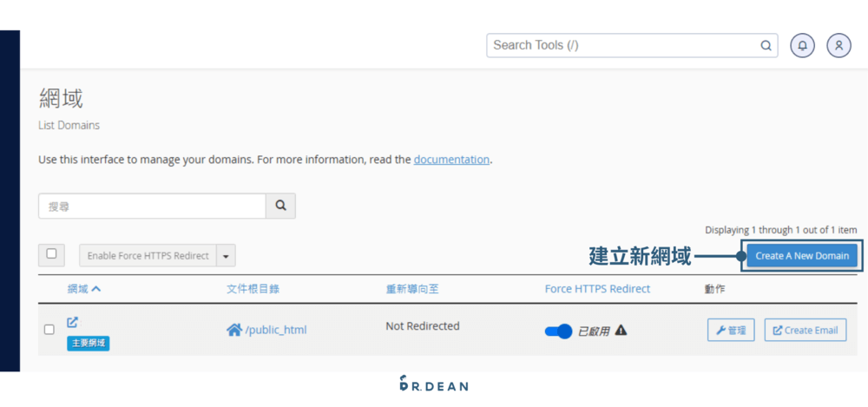This screenshot has height=407, width=868.
Task: Open notifications bell icon
Action: tap(802, 45)
